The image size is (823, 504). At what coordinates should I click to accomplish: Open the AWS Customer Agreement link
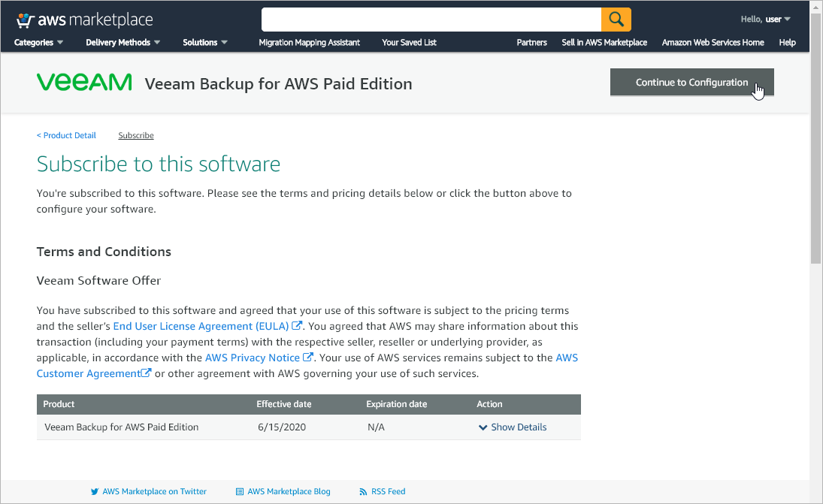coord(88,373)
